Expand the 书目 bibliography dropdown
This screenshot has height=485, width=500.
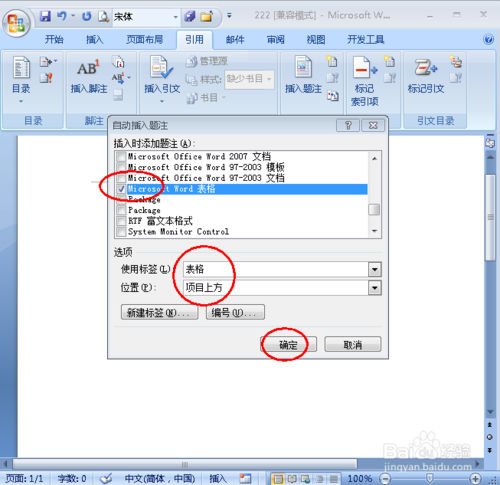click(224, 97)
